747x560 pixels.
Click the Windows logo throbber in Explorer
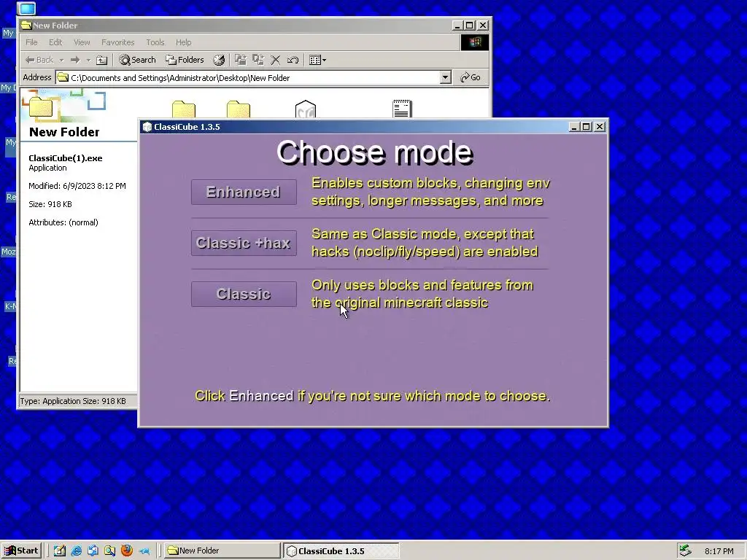[x=474, y=42]
